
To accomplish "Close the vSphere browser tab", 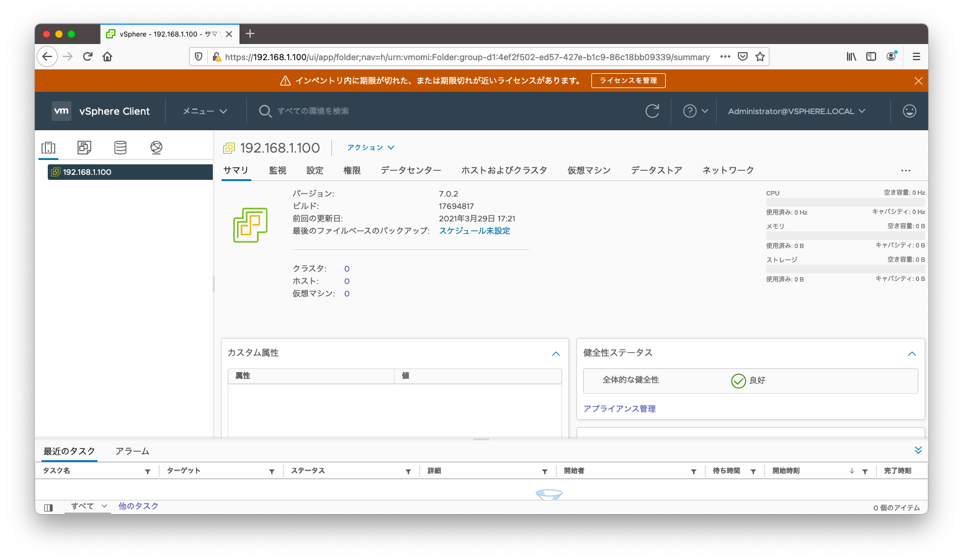I will pos(229,34).
